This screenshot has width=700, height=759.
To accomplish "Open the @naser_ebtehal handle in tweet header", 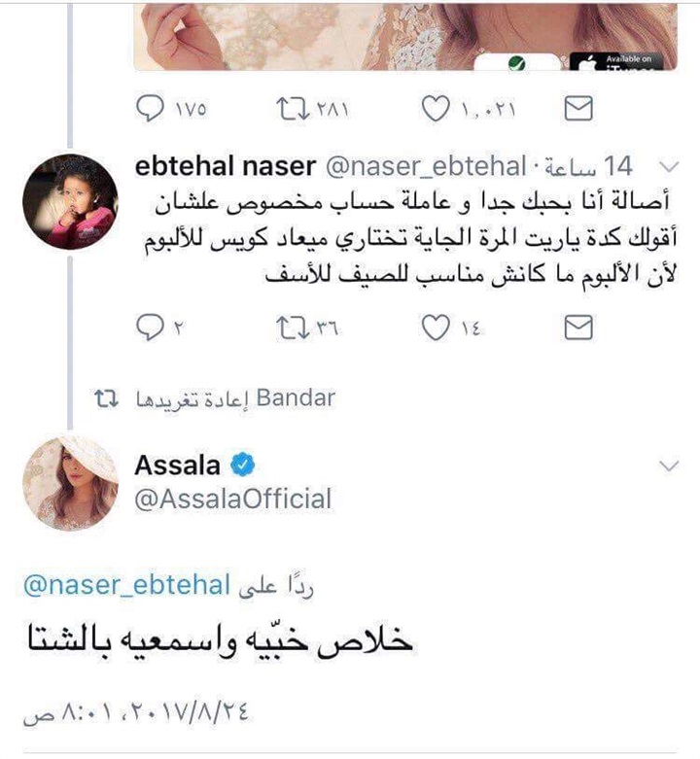I will tap(426, 166).
